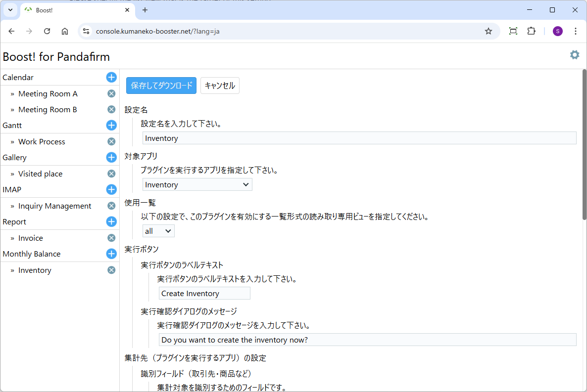Click the page vertical scrollbar

click(585, 145)
